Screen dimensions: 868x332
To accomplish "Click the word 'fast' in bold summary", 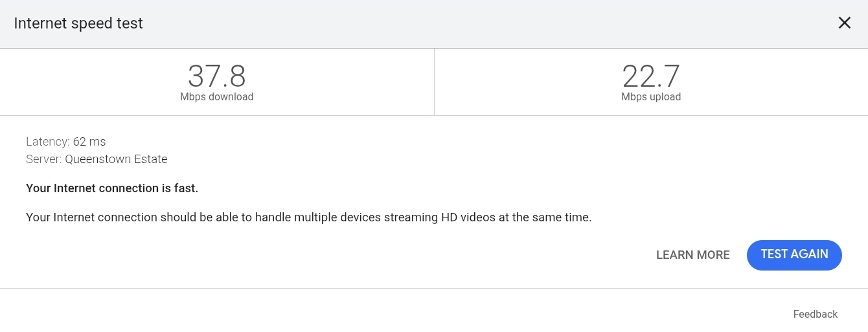I will (187, 188).
